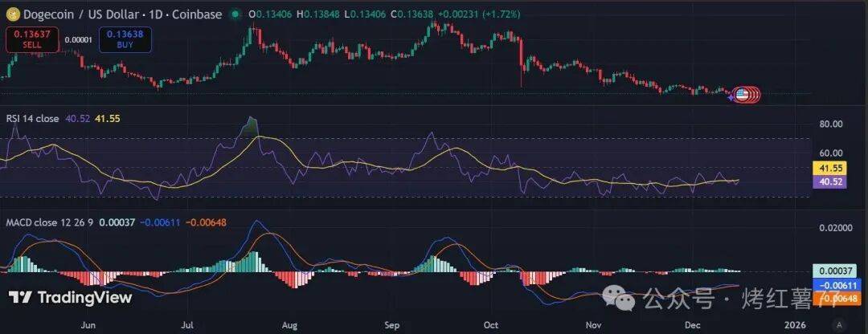Select the RSI 14 close indicator label

(32, 118)
